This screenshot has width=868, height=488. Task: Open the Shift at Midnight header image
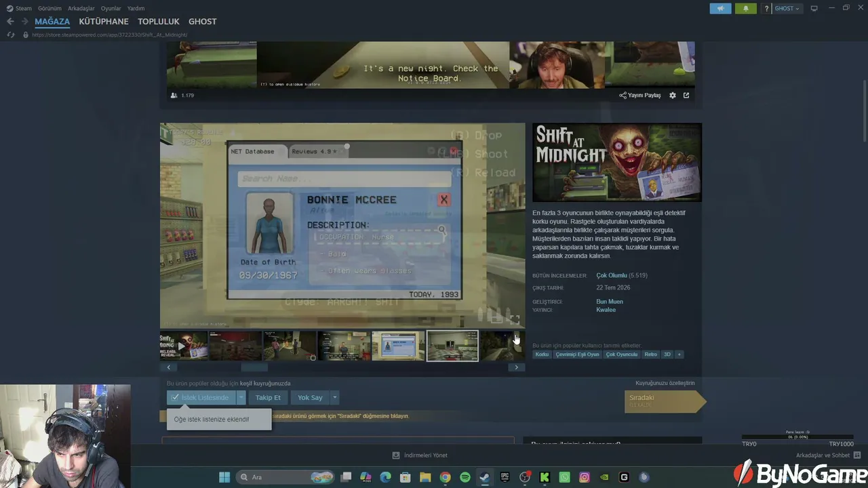point(617,162)
